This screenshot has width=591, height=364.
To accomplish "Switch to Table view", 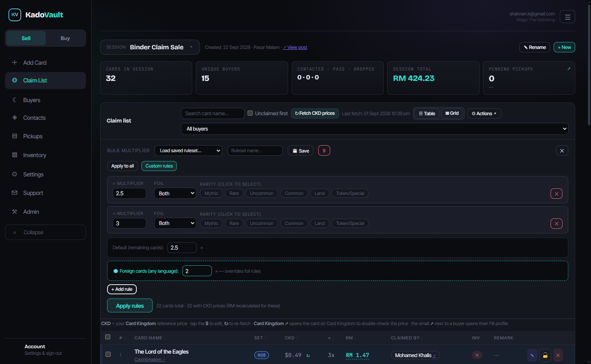I will (x=427, y=113).
